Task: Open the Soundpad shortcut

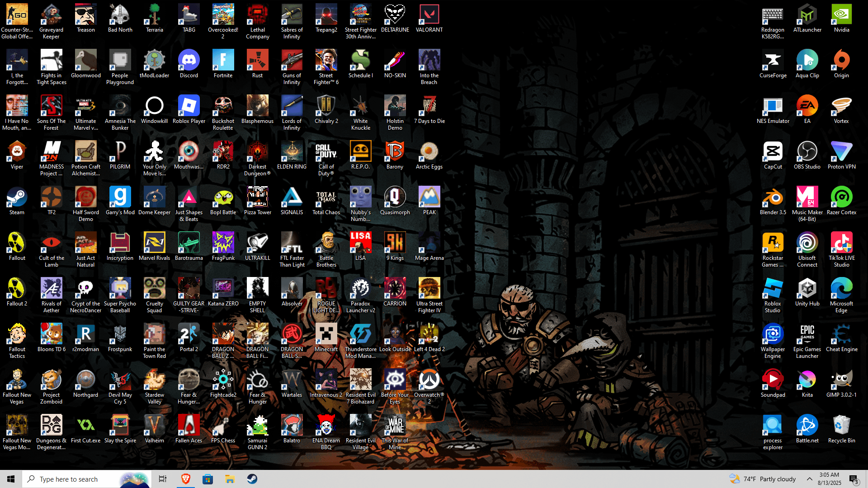Action: pos(773,384)
